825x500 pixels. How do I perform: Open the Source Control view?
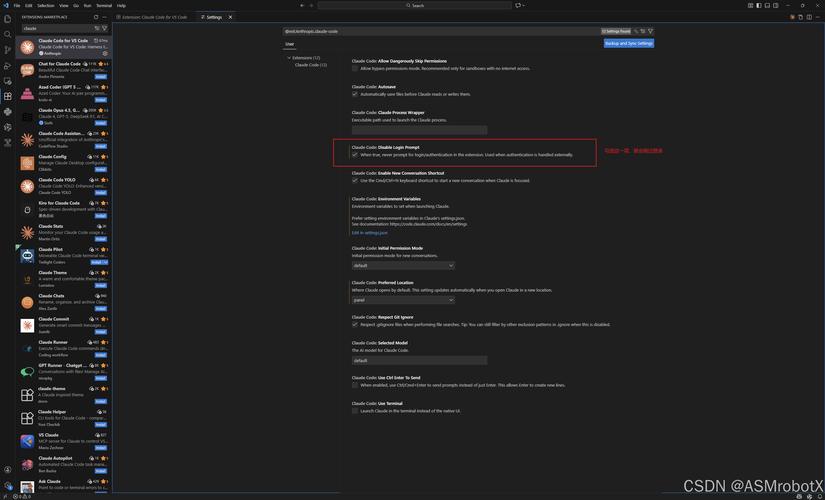(8, 49)
